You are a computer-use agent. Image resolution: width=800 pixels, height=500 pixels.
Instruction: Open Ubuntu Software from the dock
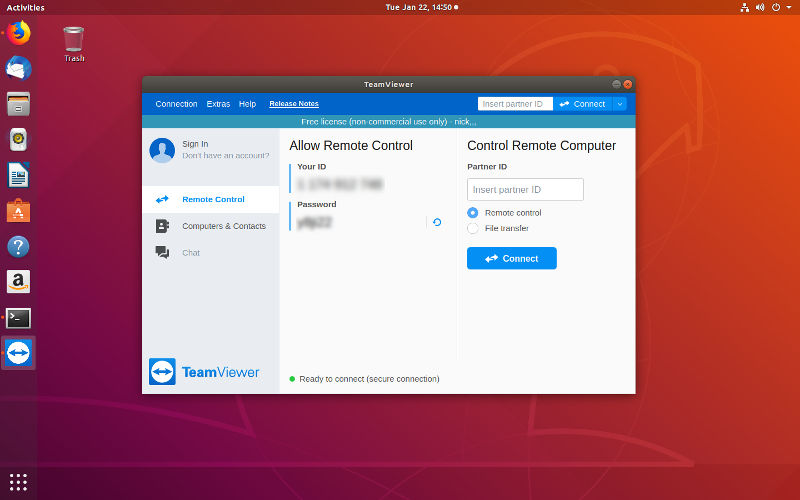pos(18,211)
